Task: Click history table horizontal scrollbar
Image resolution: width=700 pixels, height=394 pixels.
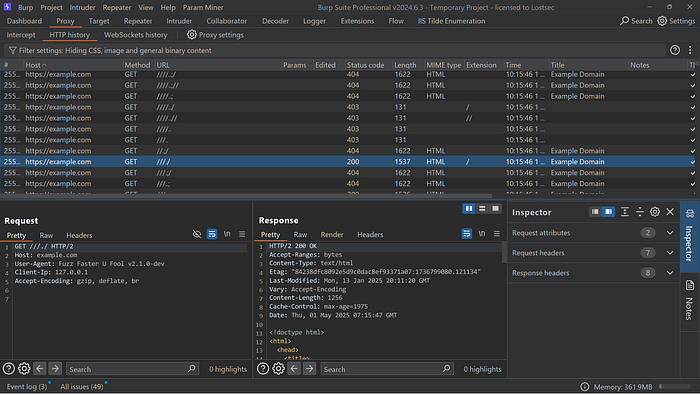Action: pyautogui.click(x=246, y=196)
